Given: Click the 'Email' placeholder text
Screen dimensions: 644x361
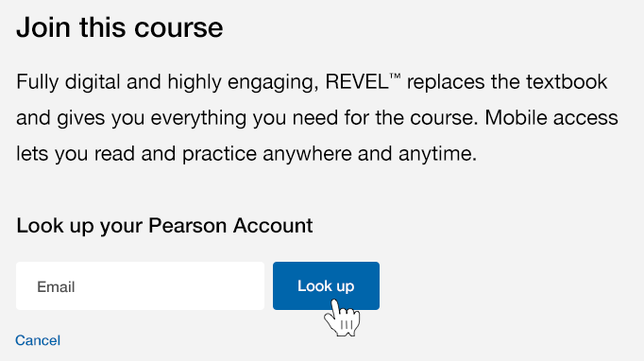Looking at the screenshot, I should tap(56, 286).
